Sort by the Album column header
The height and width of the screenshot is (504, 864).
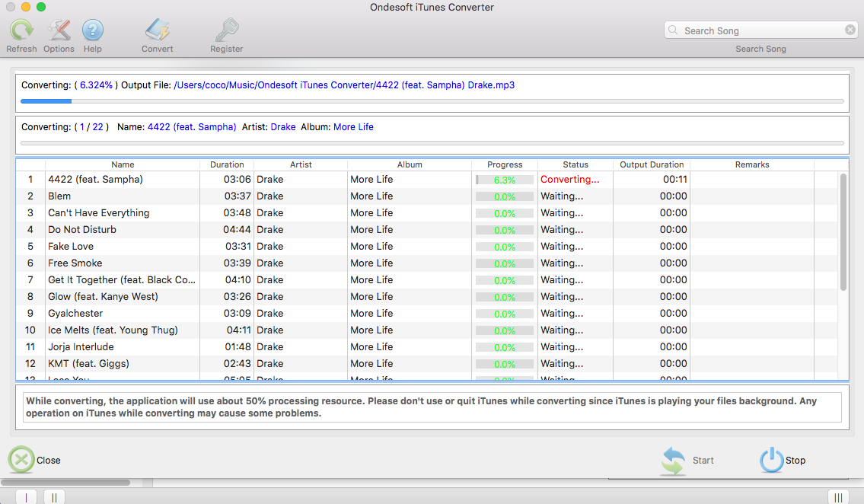click(410, 164)
